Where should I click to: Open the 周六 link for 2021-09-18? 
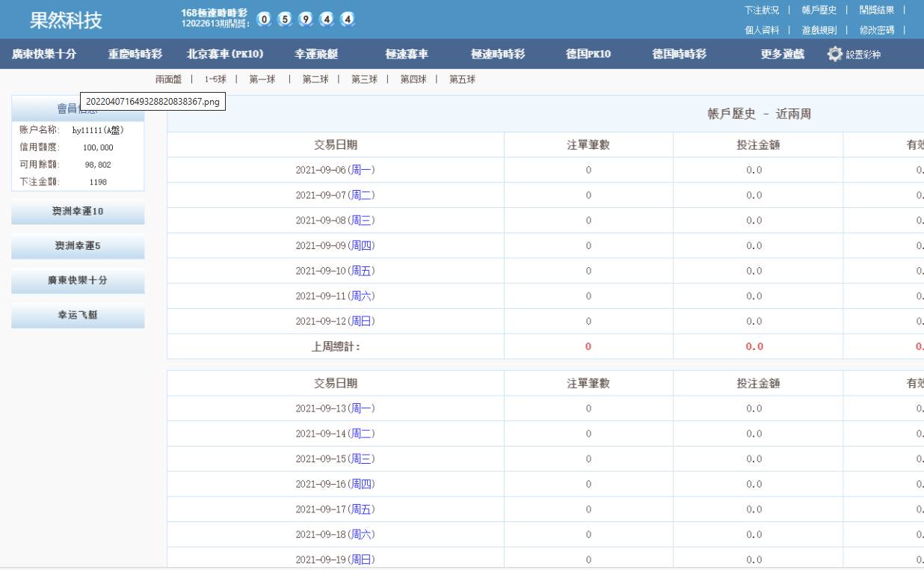[362, 535]
